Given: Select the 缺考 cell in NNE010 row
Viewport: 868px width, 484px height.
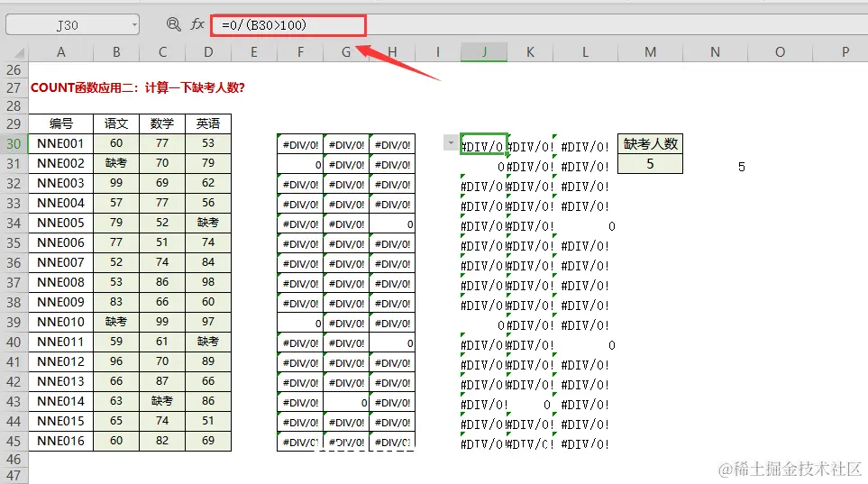Looking at the screenshot, I should click(116, 322).
